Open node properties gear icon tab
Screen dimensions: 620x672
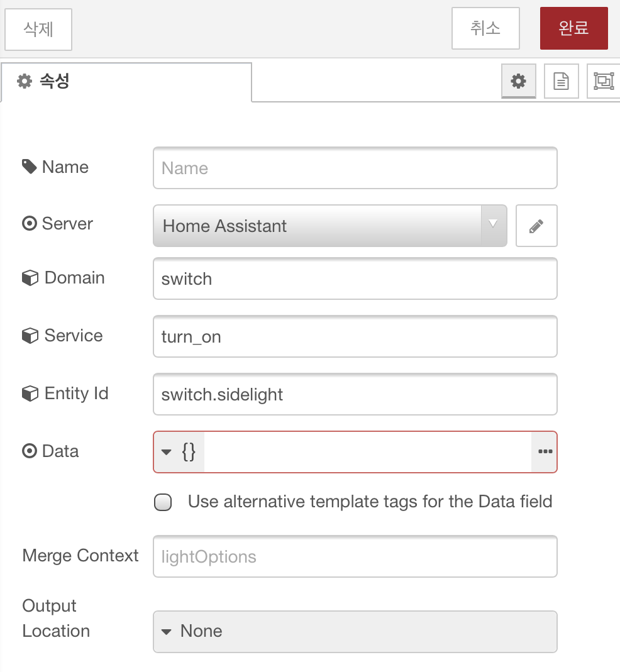[518, 81]
